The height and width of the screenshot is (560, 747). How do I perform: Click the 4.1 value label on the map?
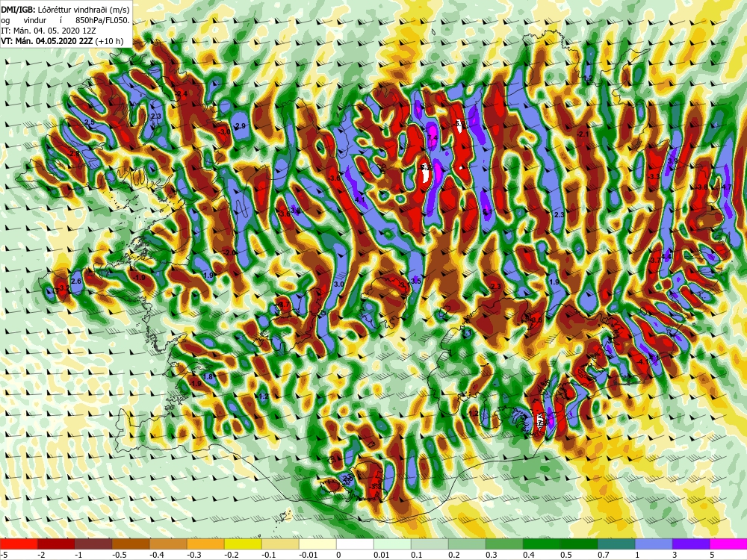pos(360,199)
